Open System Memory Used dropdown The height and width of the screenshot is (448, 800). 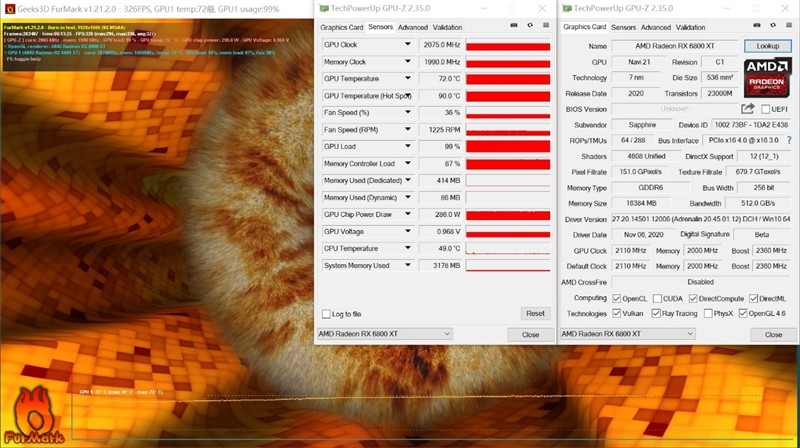point(408,265)
